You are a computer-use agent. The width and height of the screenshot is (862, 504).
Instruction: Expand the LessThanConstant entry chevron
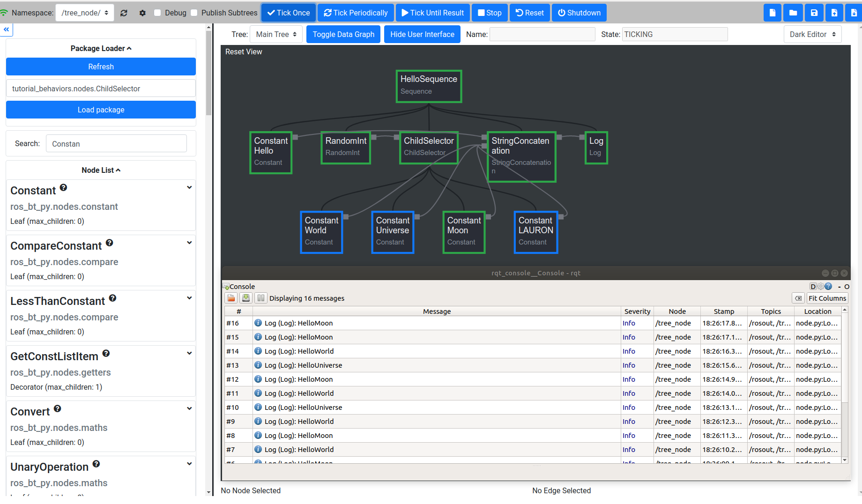tap(189, 298)
